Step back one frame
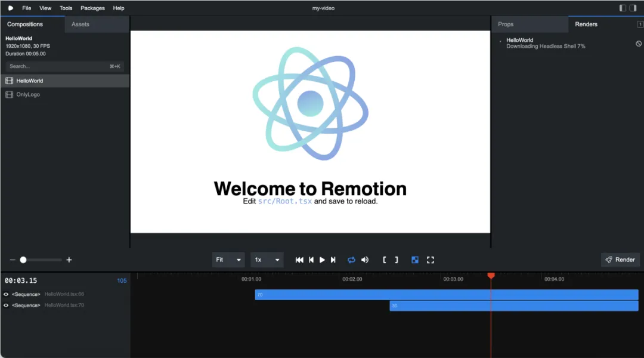This screenshot has height=358, width=644. coord(311,260)
